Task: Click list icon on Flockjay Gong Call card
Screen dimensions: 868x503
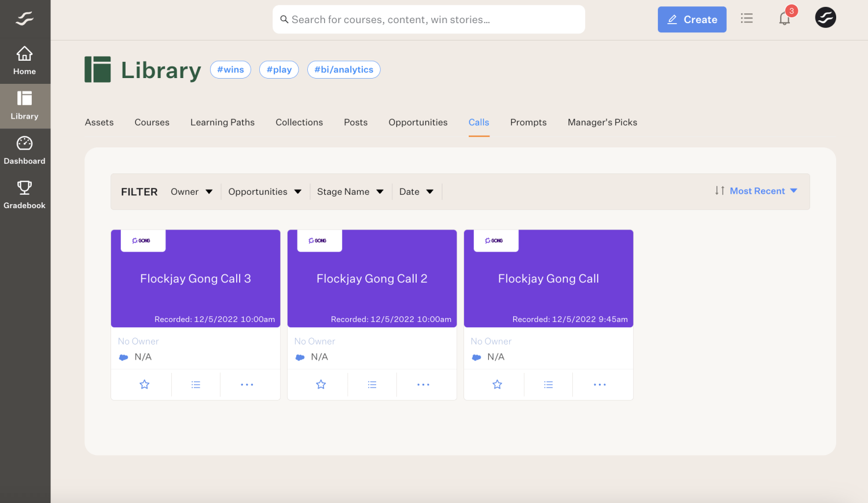Action: (x=548, y=384)
